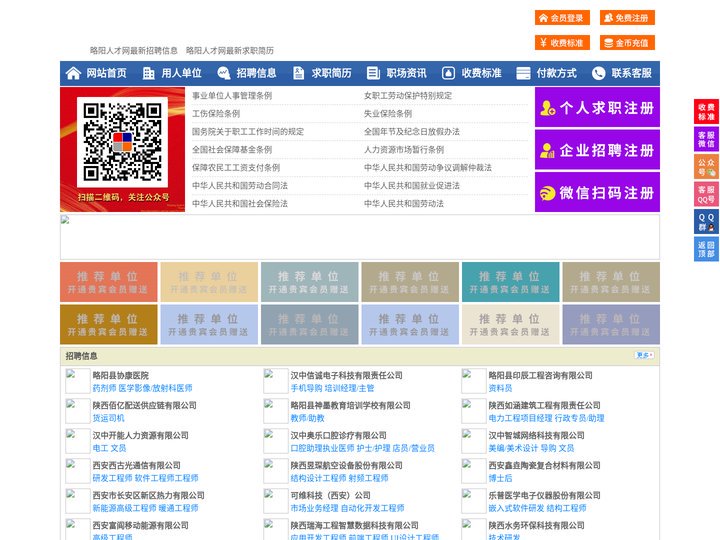Click the user icon on 免费注册 button

tap(608, 18)
